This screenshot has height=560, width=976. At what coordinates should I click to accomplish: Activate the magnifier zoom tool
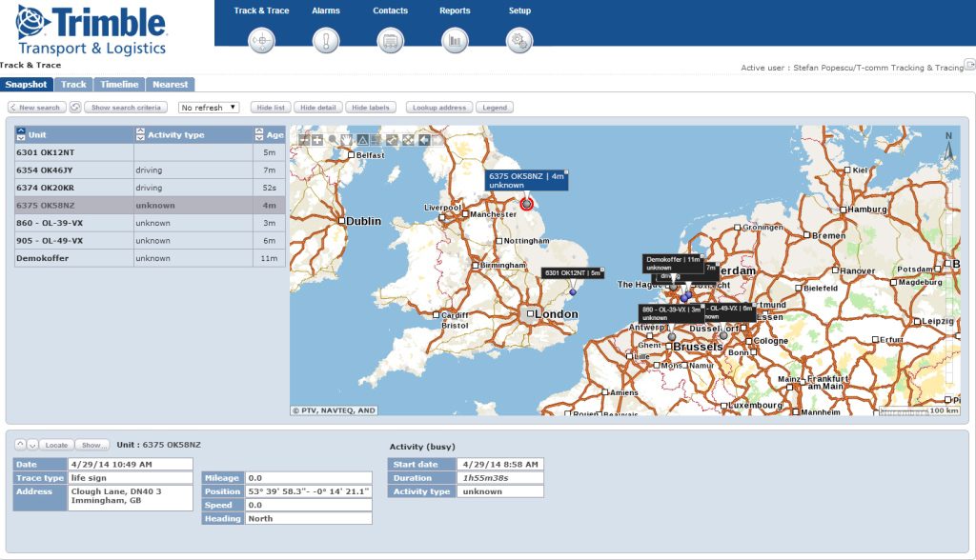click(x=333, y=140)
